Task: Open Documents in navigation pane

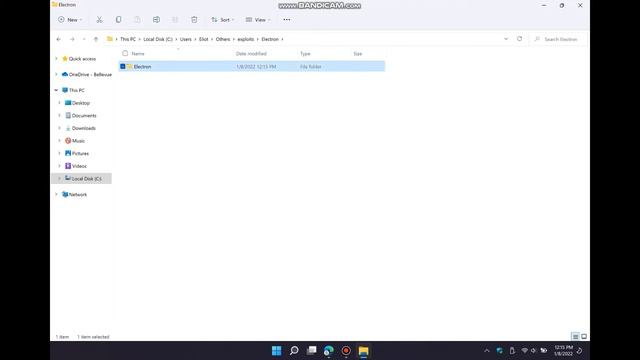Action: tap(84, 116)
